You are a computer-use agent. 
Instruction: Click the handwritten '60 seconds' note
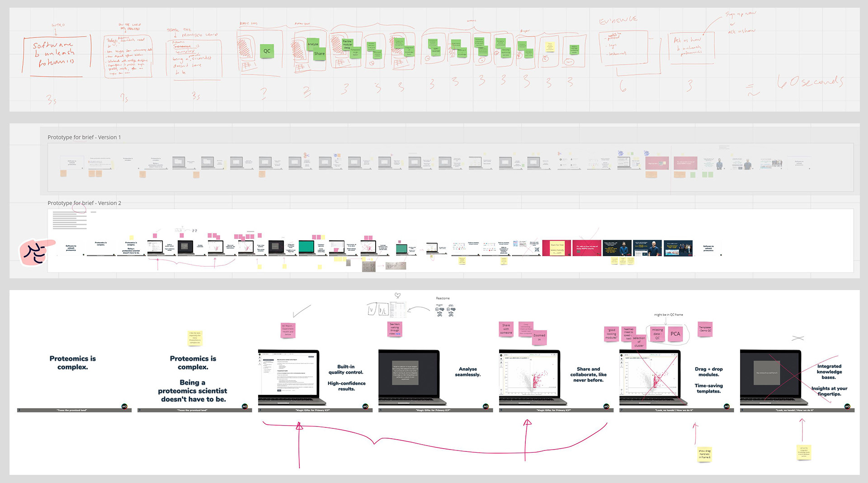(x=810, y=82)
